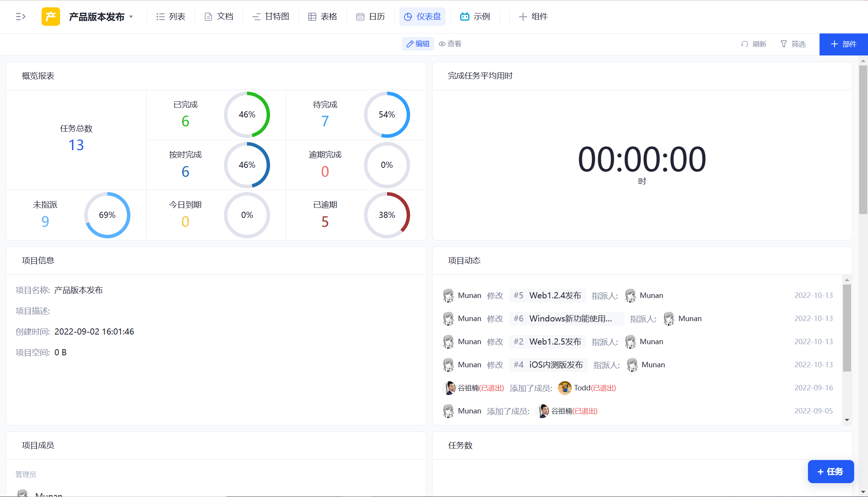This screenshot has height=497, width=868.
Task: Open task #5 Web1.2.4发布 in activity
Action: point(547,295)
